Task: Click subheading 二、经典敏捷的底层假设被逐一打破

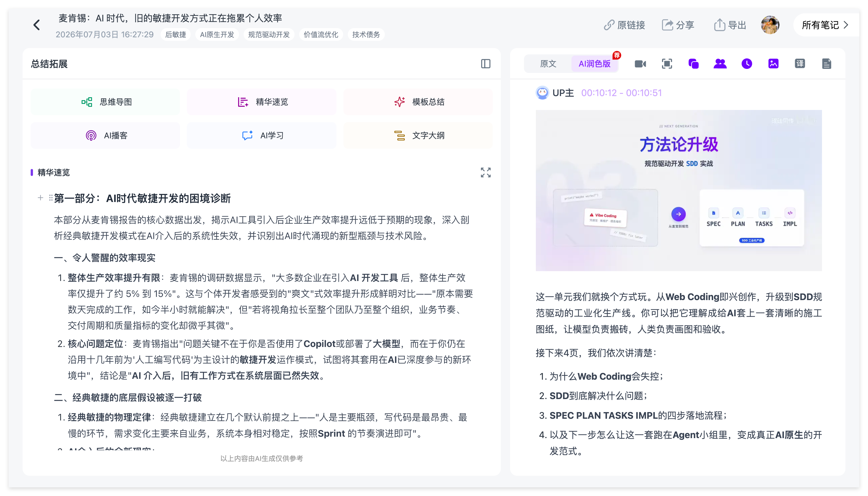Action: coord(128,397)
